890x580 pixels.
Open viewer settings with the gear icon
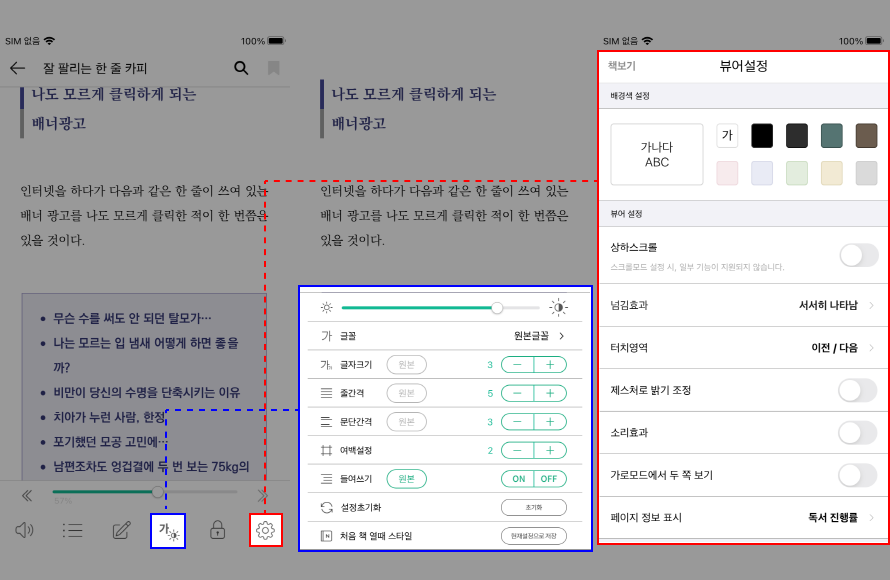click(x=264, y=530)
